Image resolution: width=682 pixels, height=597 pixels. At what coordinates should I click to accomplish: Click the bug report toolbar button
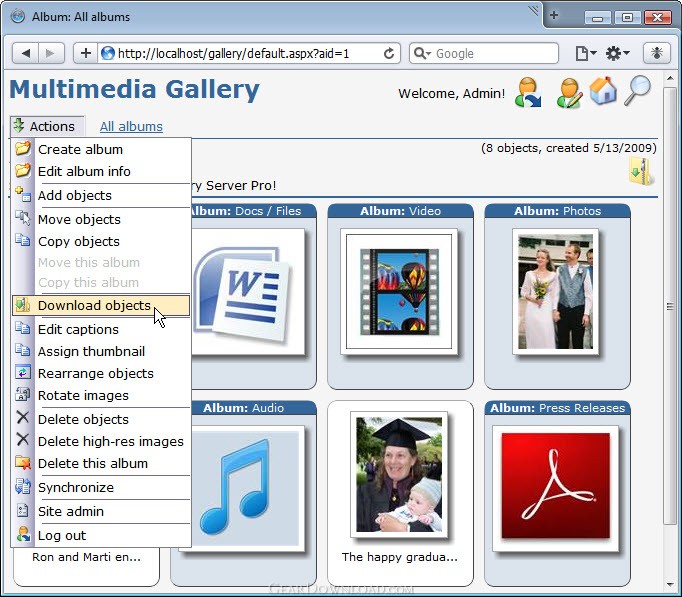657,53
